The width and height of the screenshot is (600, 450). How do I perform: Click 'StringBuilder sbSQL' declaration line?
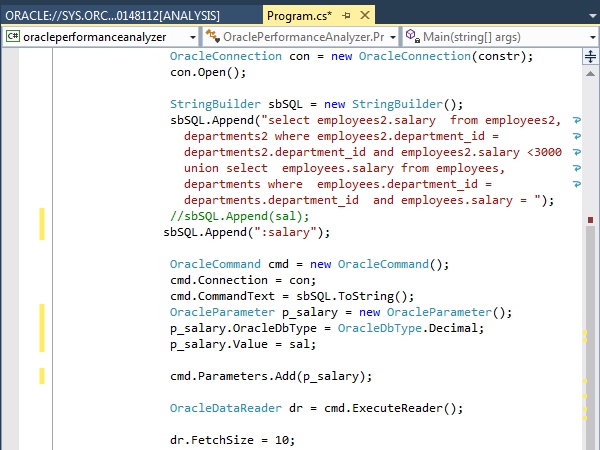316,104
